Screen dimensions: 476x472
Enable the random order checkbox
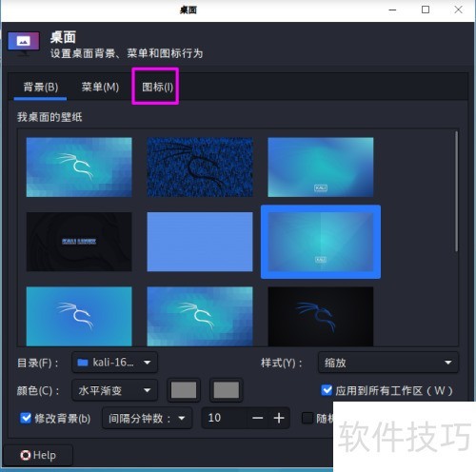[307, 418]
